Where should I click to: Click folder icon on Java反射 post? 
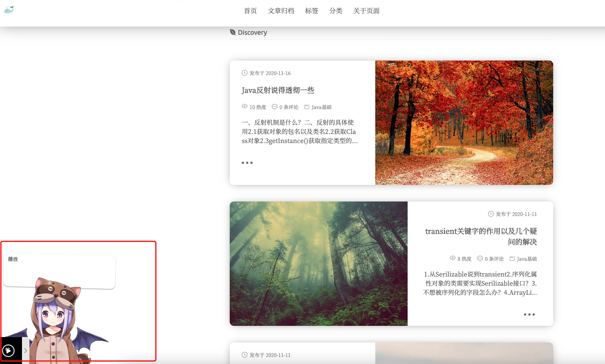[307, 107]
